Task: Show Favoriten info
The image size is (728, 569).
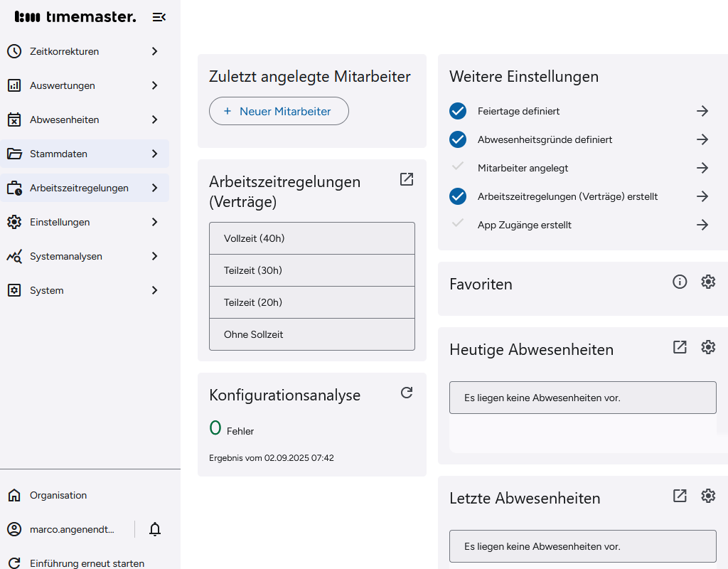Action: tap(680, 282)
